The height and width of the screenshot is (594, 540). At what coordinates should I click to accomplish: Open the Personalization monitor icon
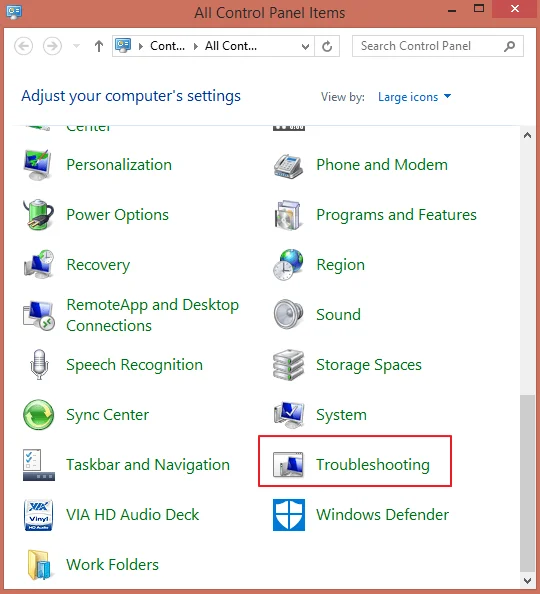tap(38, 165)
